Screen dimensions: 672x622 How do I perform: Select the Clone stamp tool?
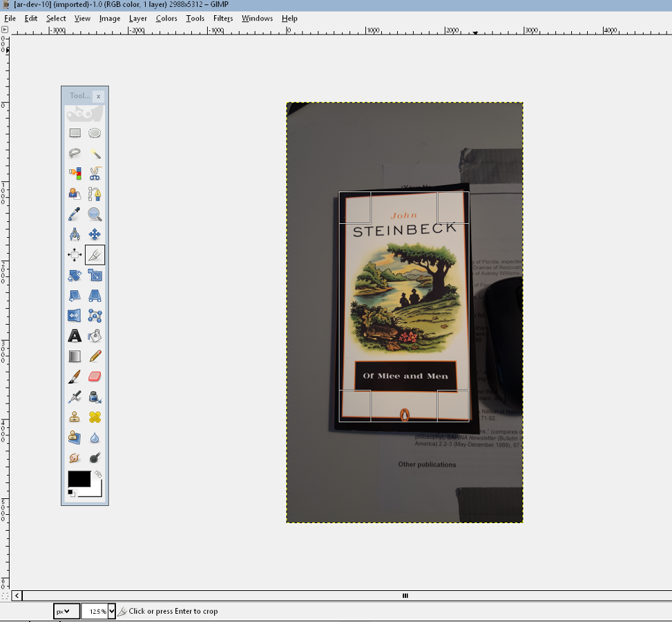(74, 416)
